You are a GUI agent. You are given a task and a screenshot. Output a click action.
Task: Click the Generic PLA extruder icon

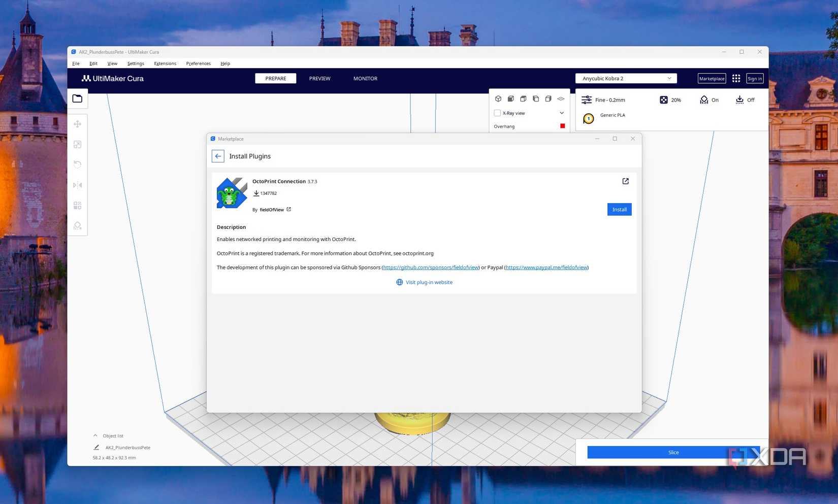click(x=588, y=118)
